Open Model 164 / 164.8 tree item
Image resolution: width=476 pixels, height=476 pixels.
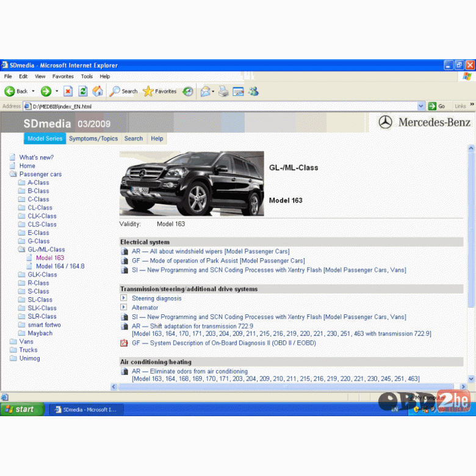[60, 266]
